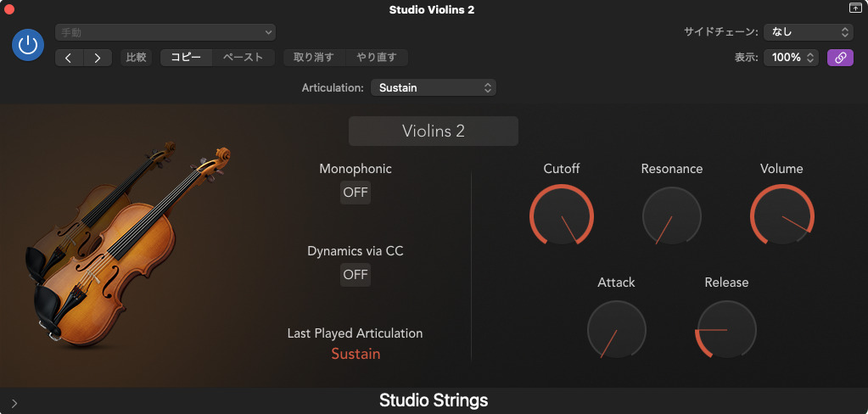
Task: Go to the previous preset arrow
Action: click(70, 58)
